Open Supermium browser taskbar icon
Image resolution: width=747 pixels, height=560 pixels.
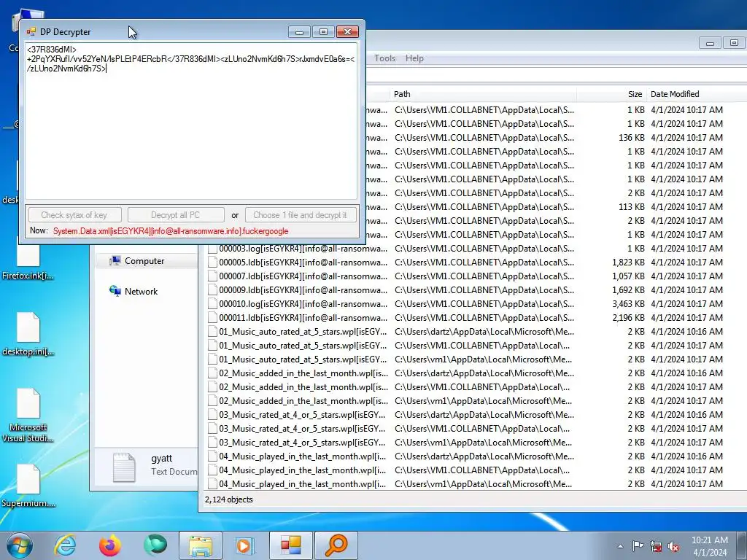pyautogui.click(x=155, y=545)
